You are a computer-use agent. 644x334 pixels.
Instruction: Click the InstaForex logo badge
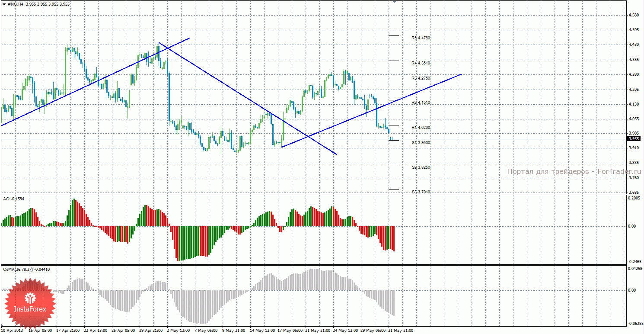30,302
